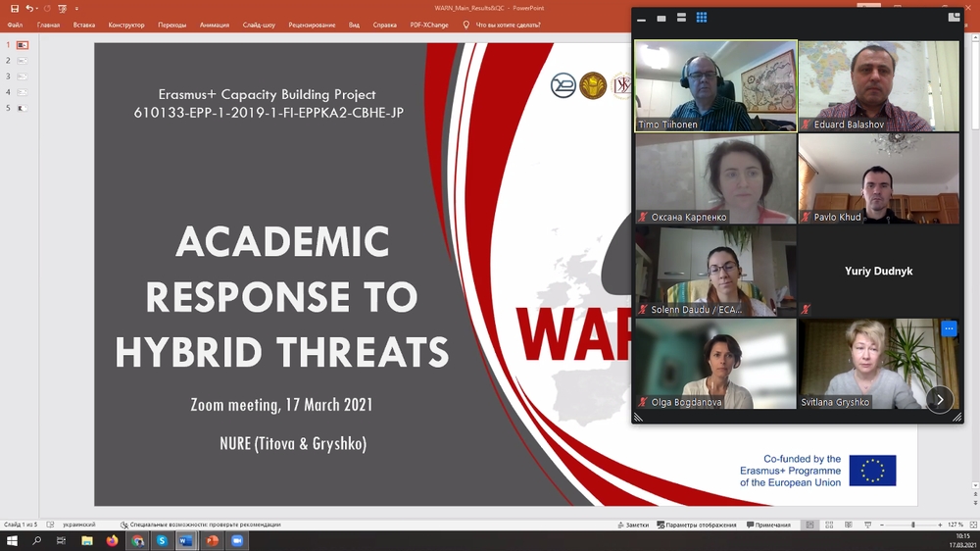Switch to the Вид ribbon tab
The width and height of the screenshot is (980, 551).
click(x=354, y=25)
